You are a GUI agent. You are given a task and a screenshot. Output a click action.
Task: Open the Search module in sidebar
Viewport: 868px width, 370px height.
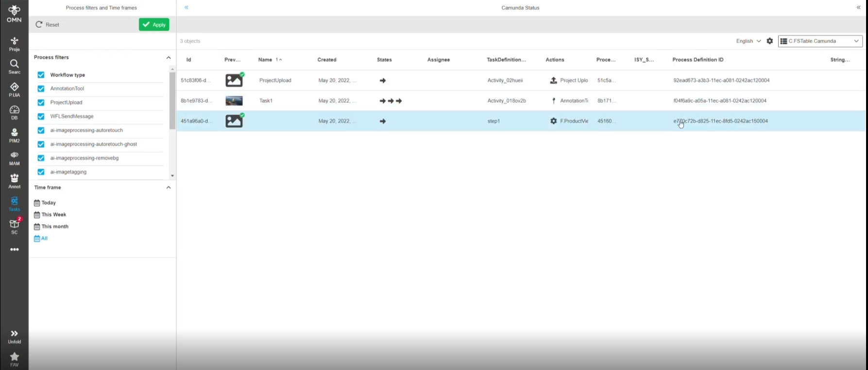(14, 67)
